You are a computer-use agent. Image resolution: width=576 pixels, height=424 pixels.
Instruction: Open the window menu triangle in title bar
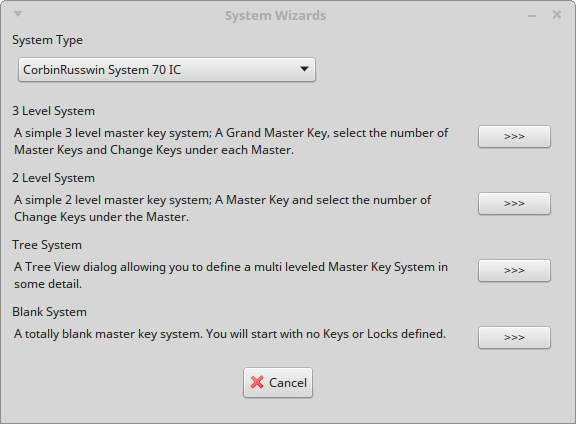[18, 14]
